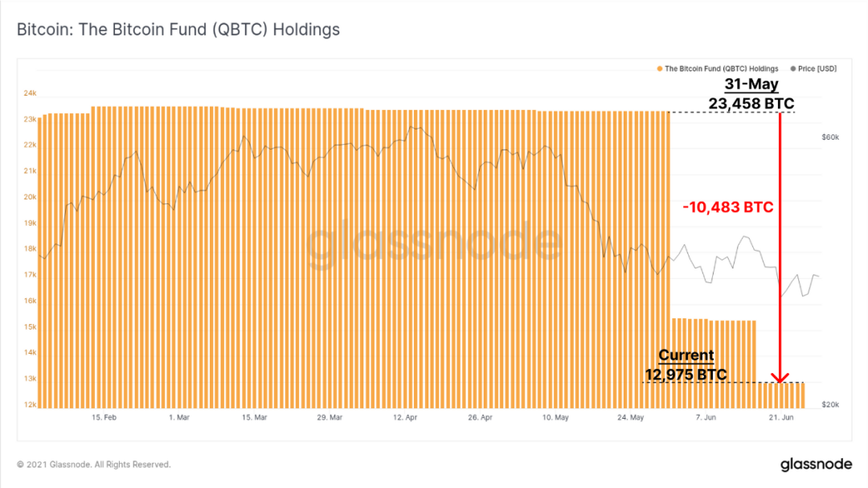Click the glassnode watermark in chart center
Image resolution: width=868 pixels, height=488 pixels.
tap(435, 242)
